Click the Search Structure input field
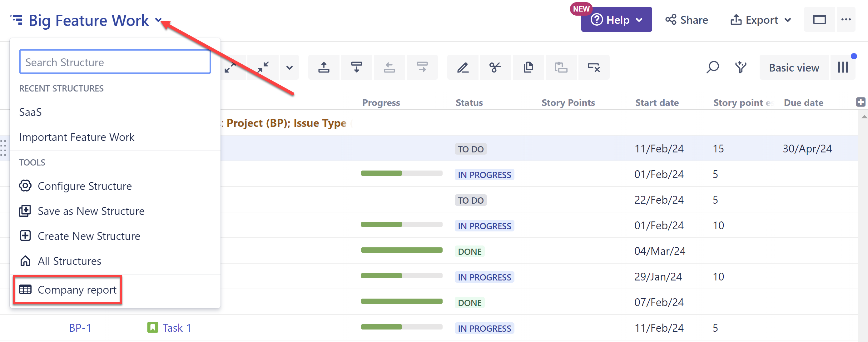The height and width of the screenshot is (342, 868). (115, 62)
